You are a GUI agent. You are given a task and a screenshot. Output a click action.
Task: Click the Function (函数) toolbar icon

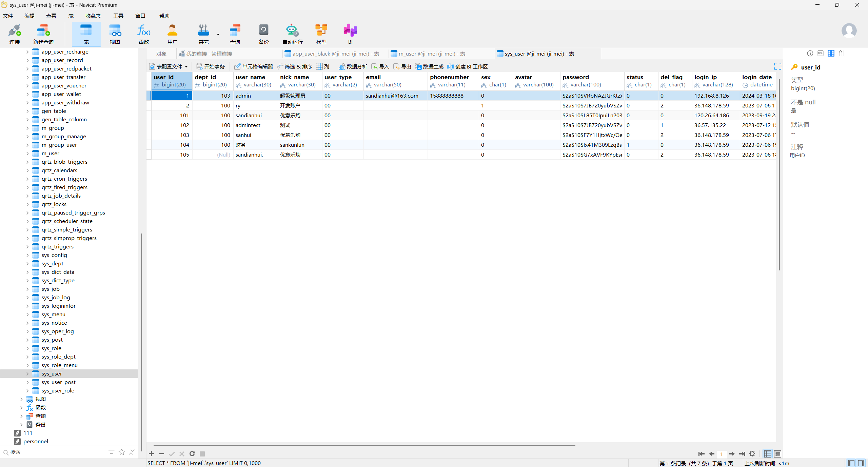tap(143, 34)
